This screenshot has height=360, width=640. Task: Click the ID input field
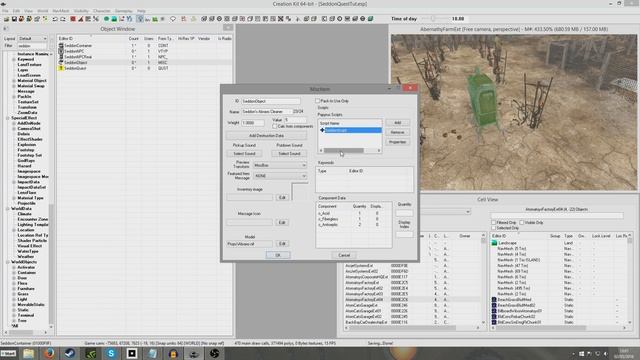271,101
